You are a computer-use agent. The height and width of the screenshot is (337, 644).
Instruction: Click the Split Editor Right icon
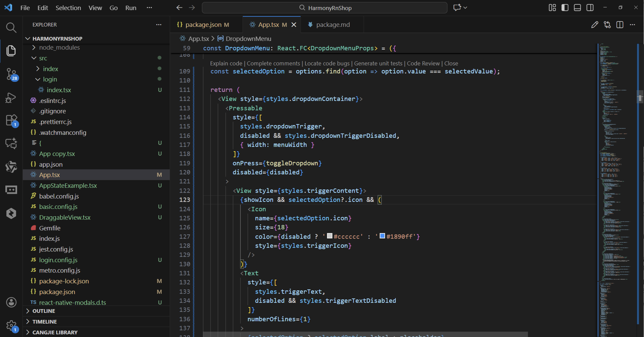[x=620, y=24]
